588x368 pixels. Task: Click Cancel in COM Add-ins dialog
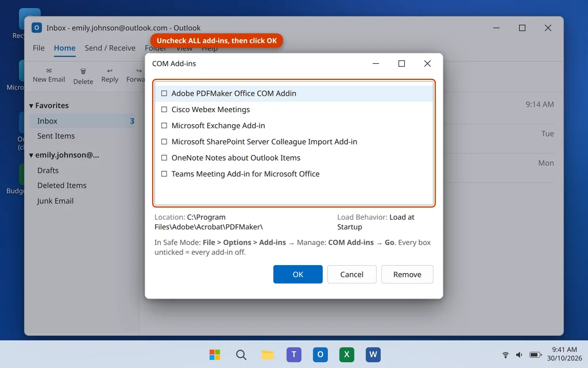coord(352,274)
